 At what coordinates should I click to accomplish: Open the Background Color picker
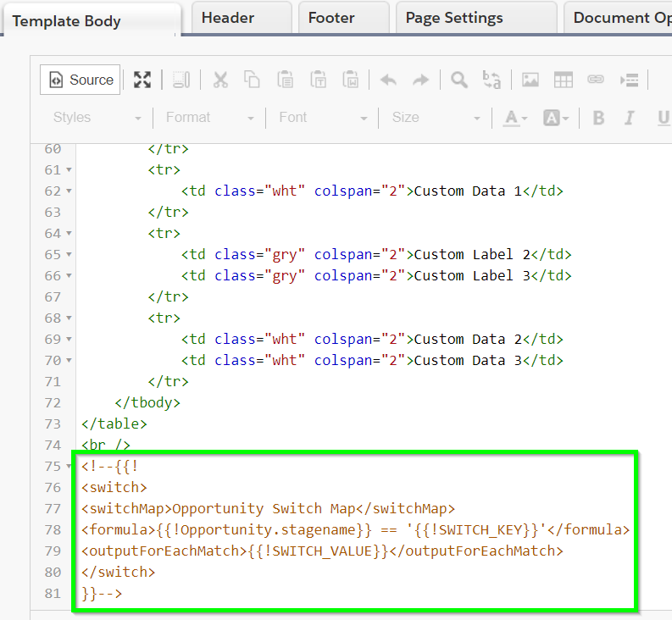click(556, 118)
